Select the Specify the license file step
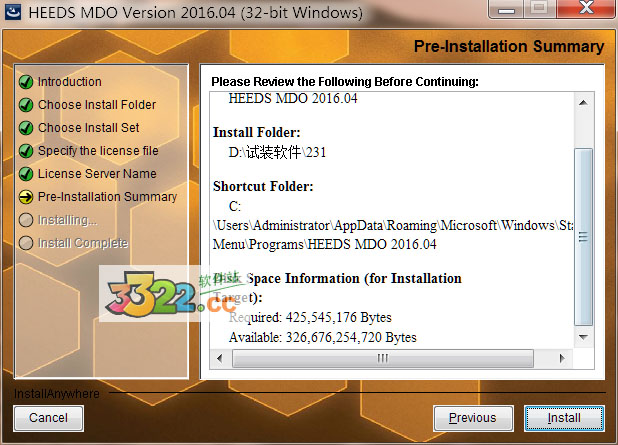 pyautogui.click(x=98, y=151)
